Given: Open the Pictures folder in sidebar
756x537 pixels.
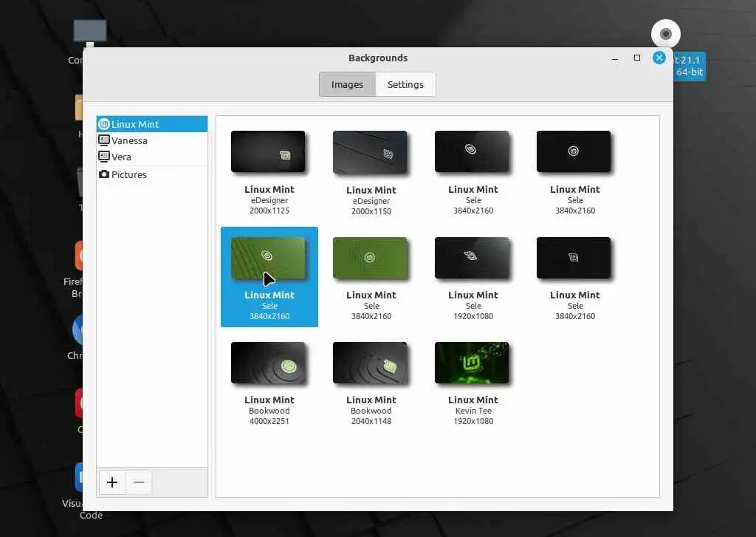Looking at the screenshot, I should (x=152, y=174).
